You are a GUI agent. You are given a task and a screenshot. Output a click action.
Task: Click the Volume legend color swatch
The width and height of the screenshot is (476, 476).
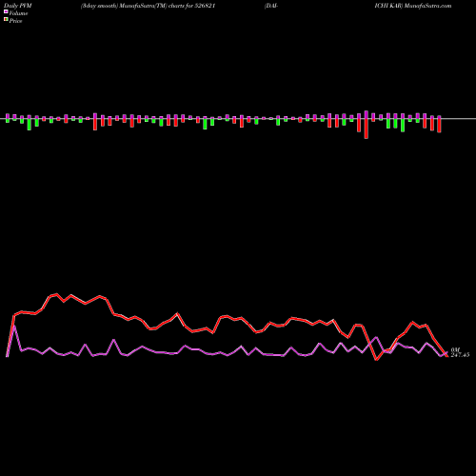tap(6, 12)
